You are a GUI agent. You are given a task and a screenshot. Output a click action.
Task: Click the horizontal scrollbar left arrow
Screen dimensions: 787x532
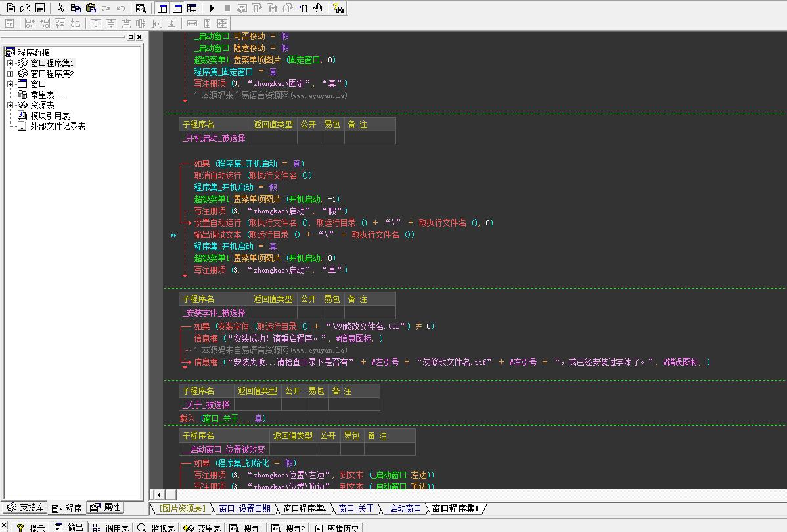pyautogui.click(x=159, y=495)
